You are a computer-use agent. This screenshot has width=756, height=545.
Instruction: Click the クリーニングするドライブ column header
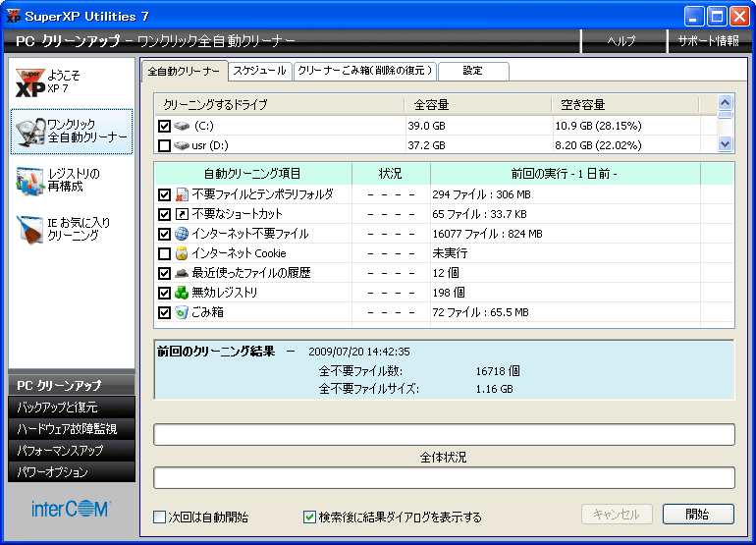tap(279, 105)
